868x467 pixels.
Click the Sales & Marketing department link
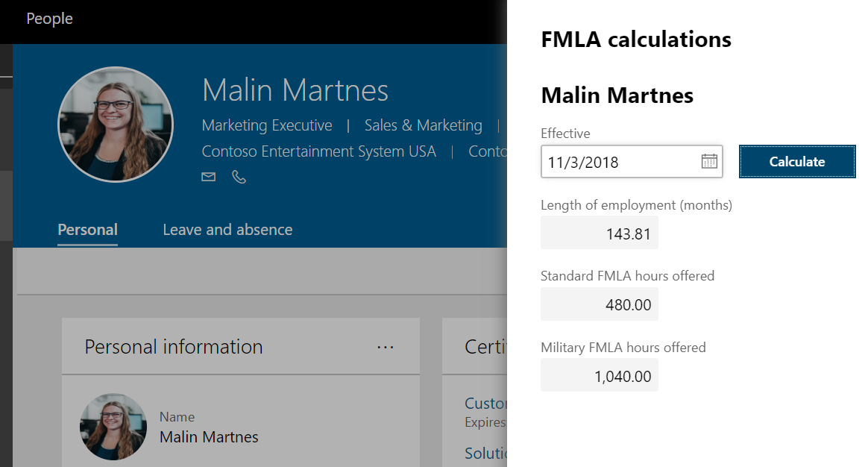pos(423,125)
